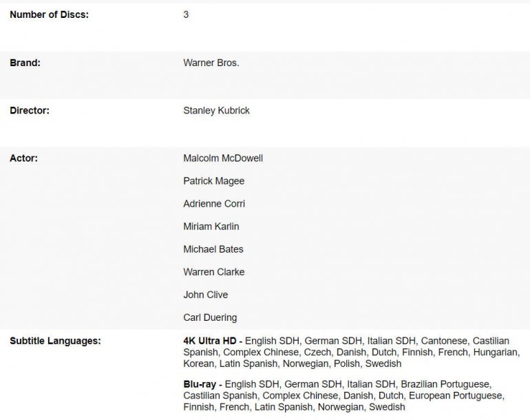Click actor John Clive
The width and height of the screenshot is (530, 420).
click(x=206, y=295)
